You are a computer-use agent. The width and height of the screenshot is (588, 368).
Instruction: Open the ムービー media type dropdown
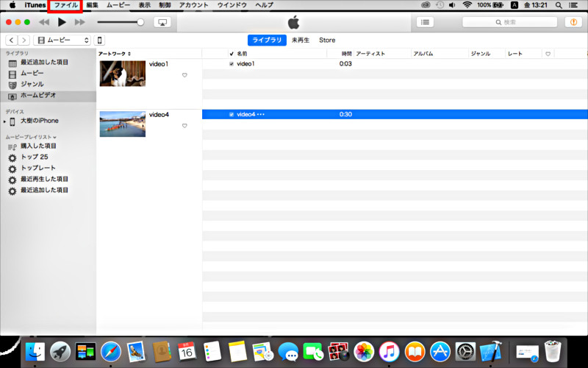62,40
